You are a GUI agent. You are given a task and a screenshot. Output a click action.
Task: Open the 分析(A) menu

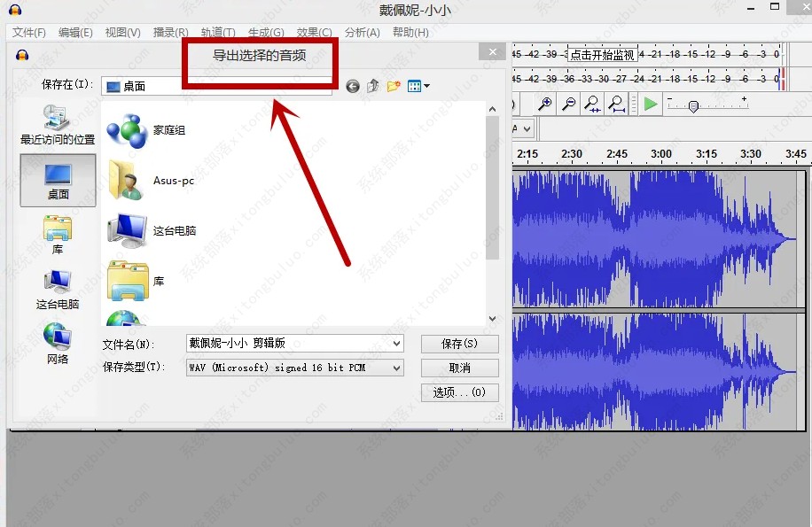(x=362, y=33)
